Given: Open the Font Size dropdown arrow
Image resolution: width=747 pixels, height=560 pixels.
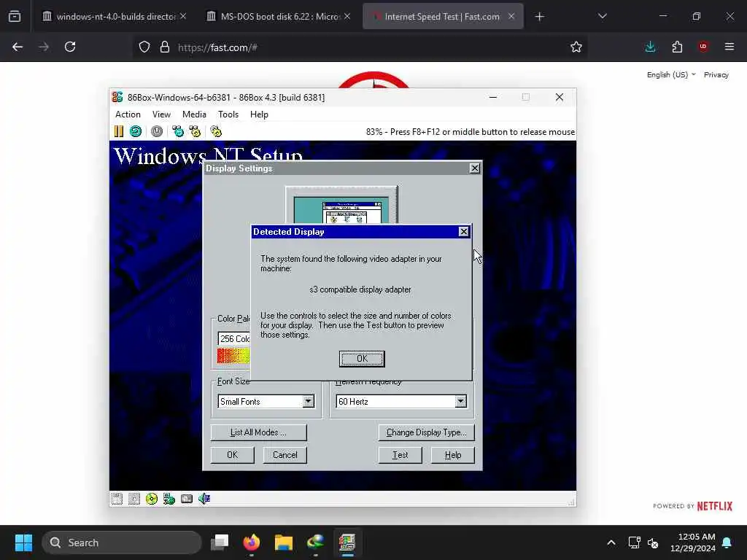Looking at the screenshot, I should pyautogui.click(x=309, y=402).
